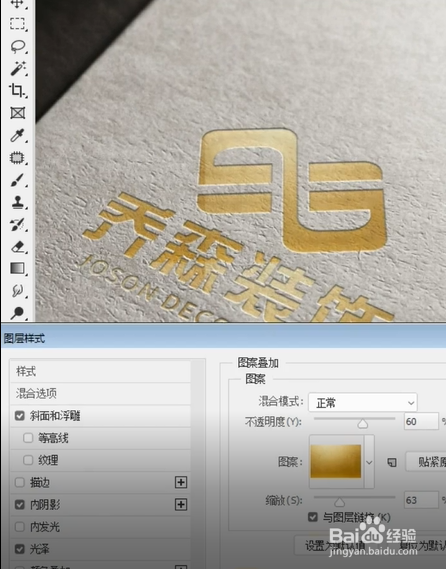Select the Spot Healing Brush tool
The height and width of the screenshot is (569, 446).
pyautogui.click(x=17, y=157)
